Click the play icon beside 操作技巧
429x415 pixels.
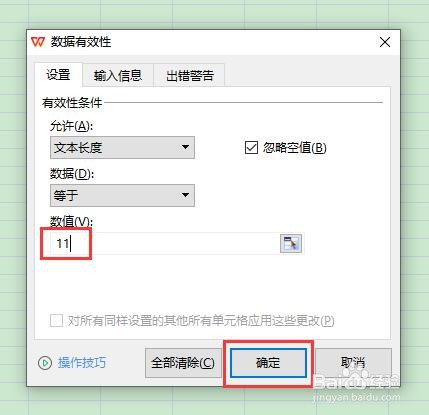pyautogui.click(x=45, y=363)
